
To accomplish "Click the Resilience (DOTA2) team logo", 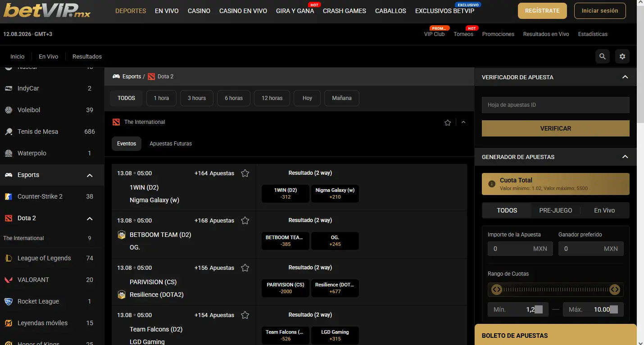I will click(122, 295).
